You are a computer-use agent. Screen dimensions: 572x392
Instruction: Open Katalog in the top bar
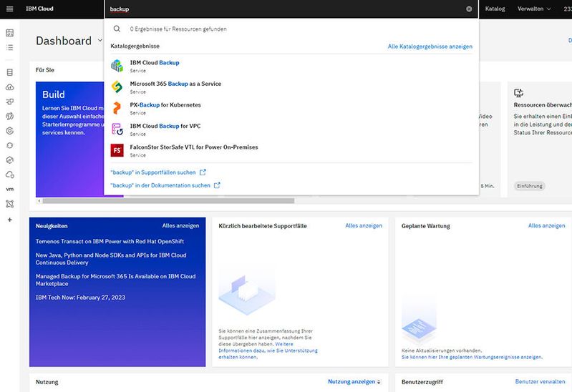pyautogui.click(x=495, y=9)
